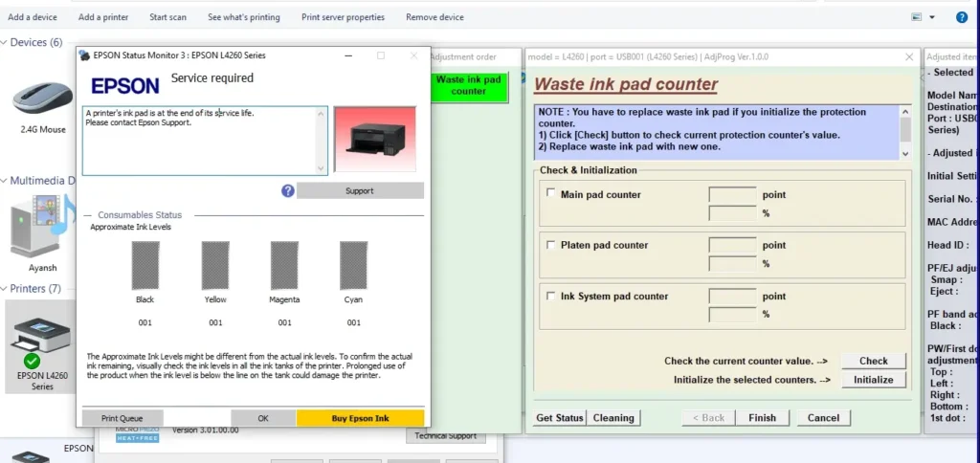980x463 pixels.
Task: Open the view options dropdown arrow
Action: point(932,17)
